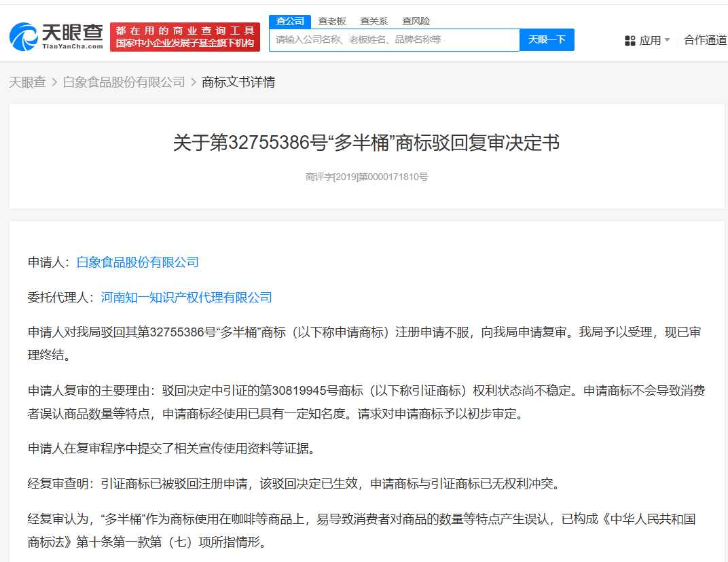Focus the company name search box
The height and width of the screenshot is (562, 728).
click(394, 40)
